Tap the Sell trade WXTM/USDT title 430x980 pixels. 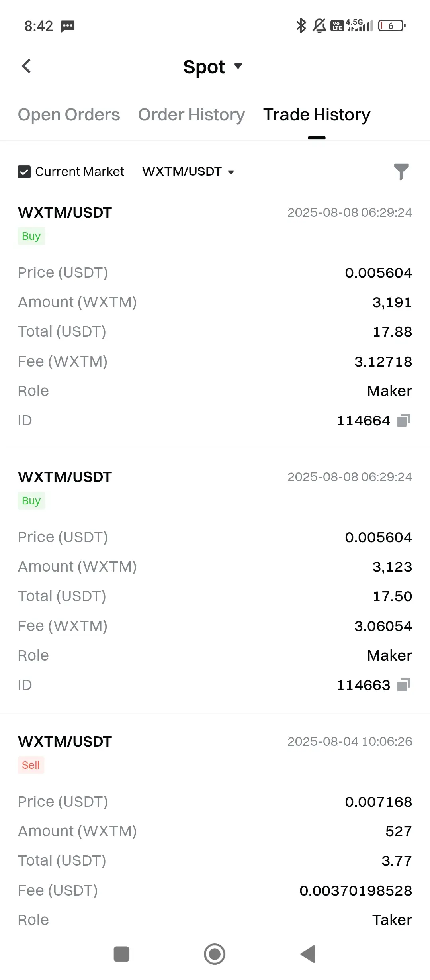point(65,741)
